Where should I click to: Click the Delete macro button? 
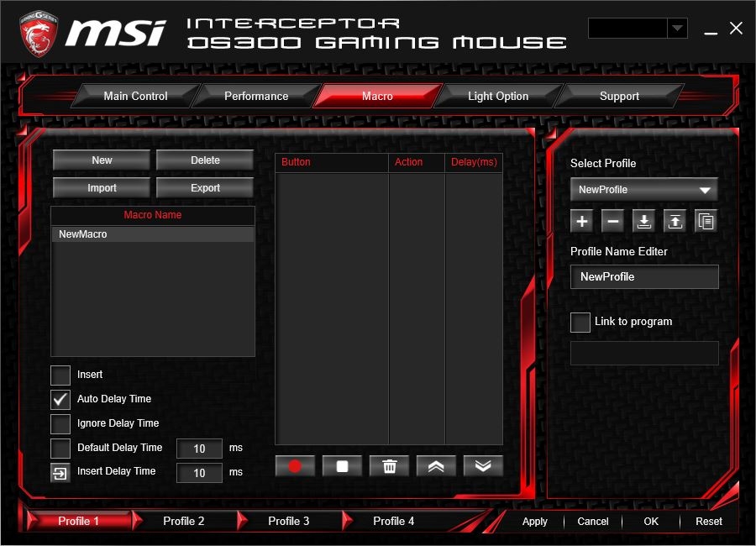pyautogui.click(x=205, y=160)
